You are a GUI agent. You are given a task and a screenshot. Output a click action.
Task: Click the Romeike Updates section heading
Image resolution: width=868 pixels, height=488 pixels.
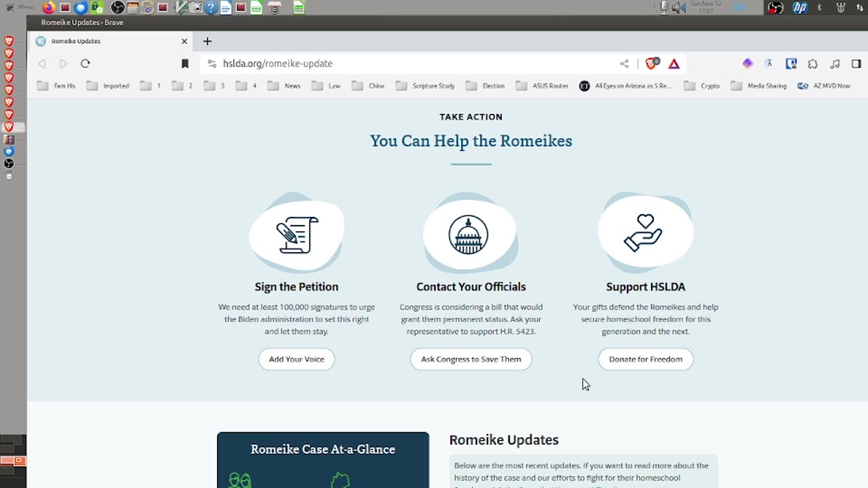click(x=504, y=440)
